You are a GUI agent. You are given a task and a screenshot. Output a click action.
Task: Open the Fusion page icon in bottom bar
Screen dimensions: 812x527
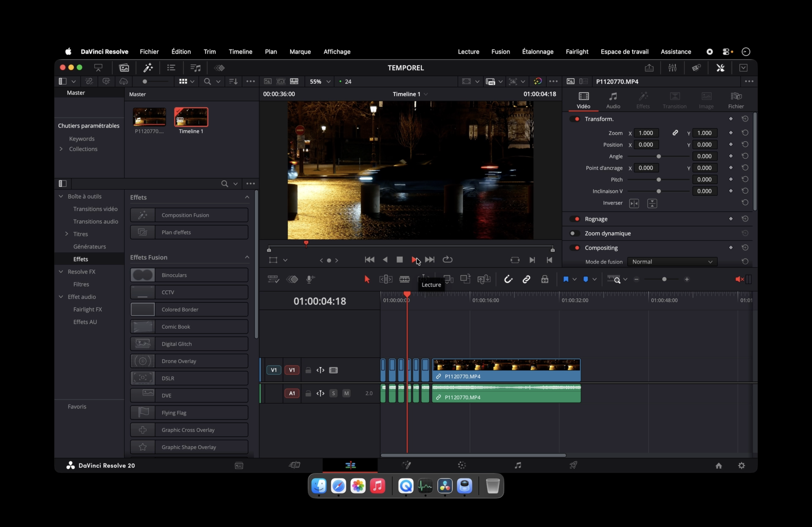click(406, 465)
